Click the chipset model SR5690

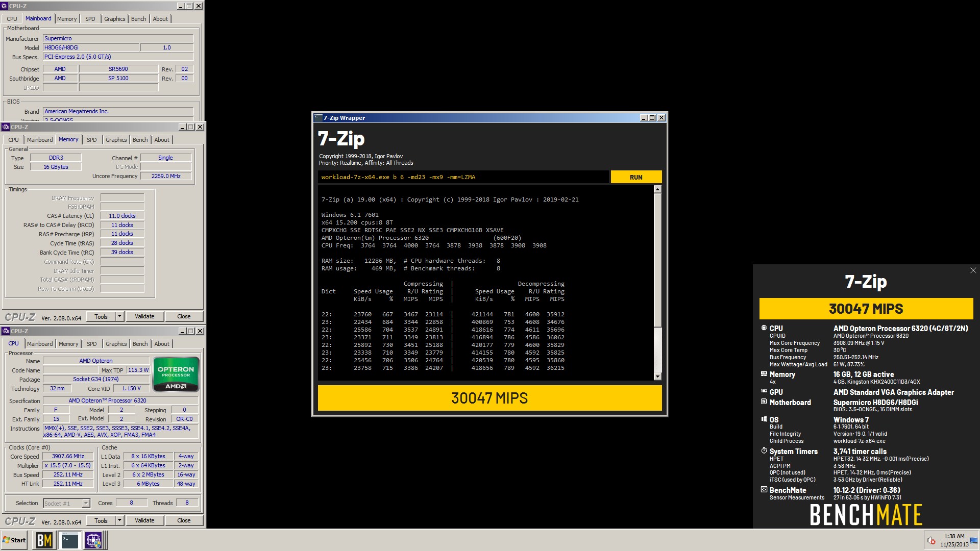118,69
